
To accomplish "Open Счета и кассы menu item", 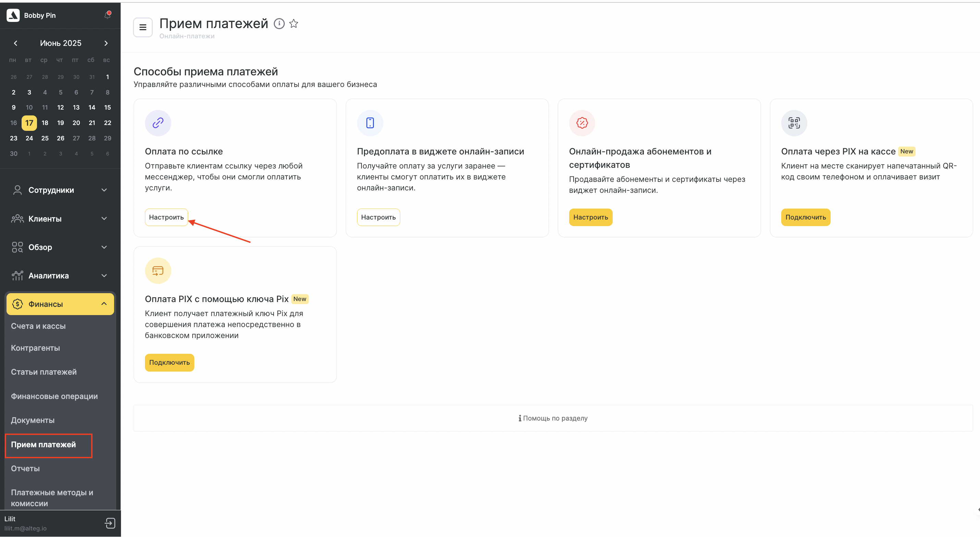I will 38,326.
